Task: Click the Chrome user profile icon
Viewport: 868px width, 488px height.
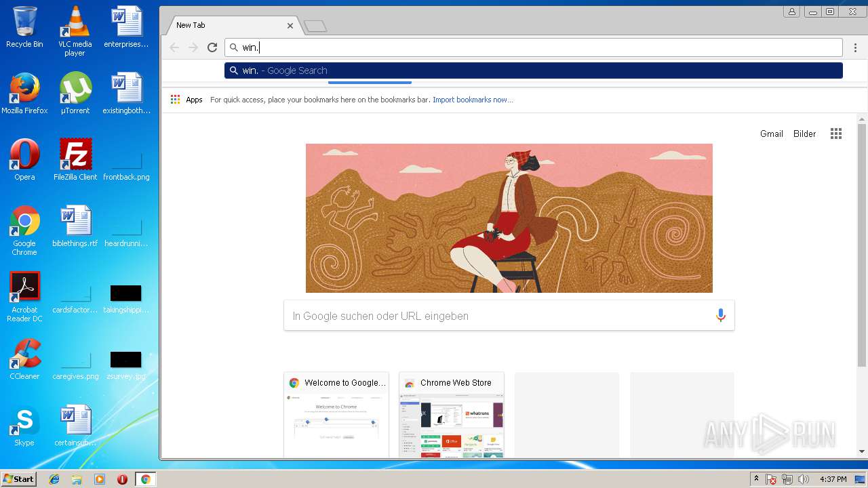Action: [791, 11]
